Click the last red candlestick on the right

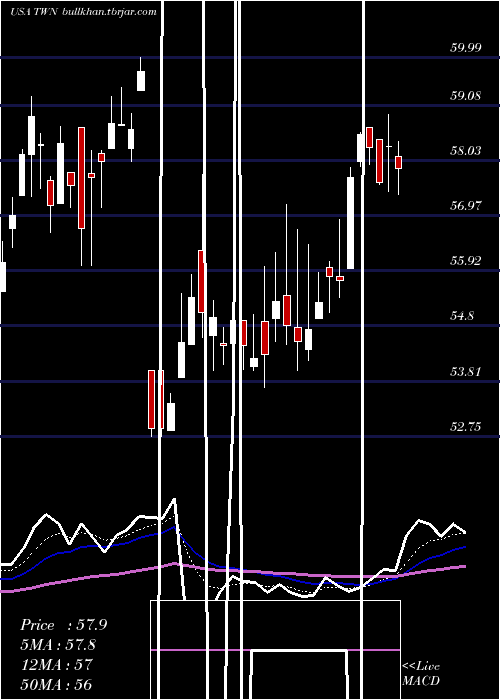[398, 162]
